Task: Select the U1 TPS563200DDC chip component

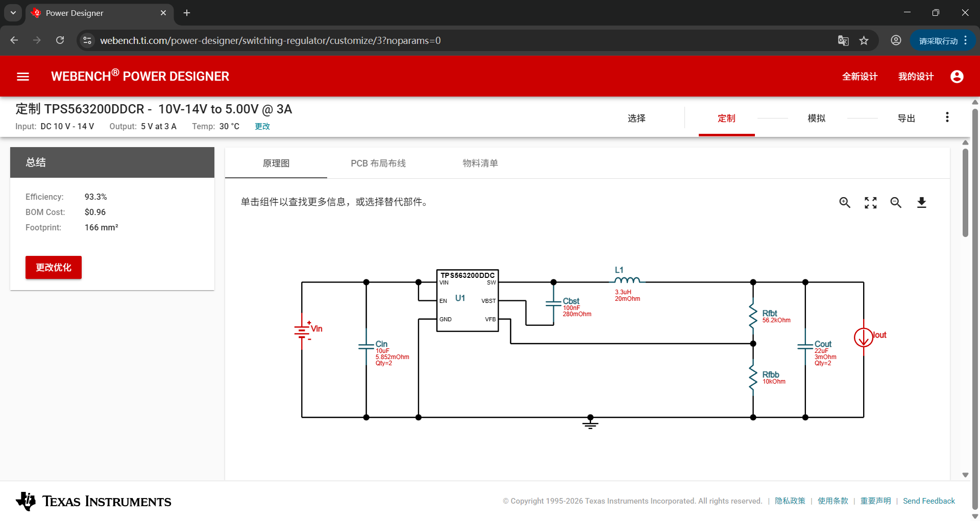Action: tap(468, 301)
